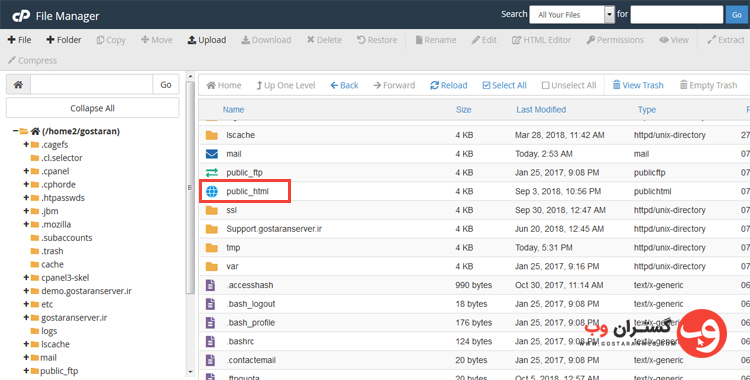Focus the directory path input field

[91, 85]
